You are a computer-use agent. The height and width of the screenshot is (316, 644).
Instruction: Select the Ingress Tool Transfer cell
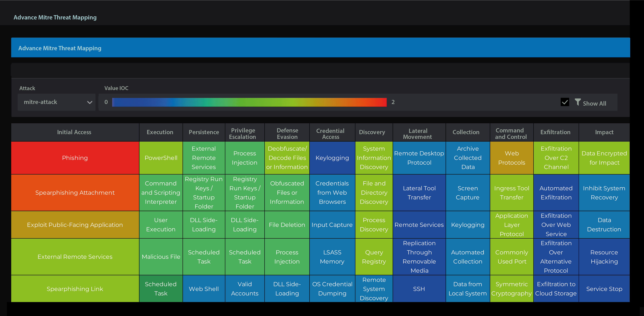512,193
